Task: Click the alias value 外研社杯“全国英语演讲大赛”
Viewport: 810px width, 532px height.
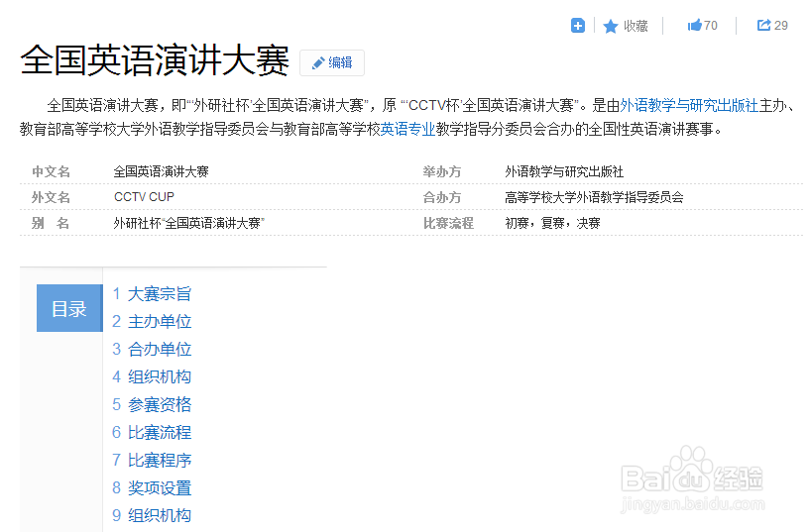Action: (189, 223)
